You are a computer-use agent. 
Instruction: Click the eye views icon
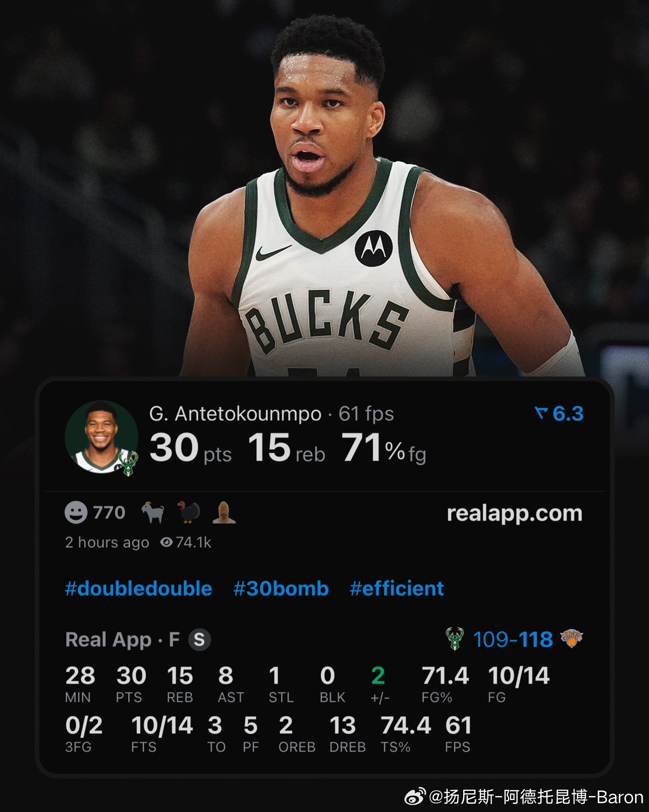(x=166, y=542)
